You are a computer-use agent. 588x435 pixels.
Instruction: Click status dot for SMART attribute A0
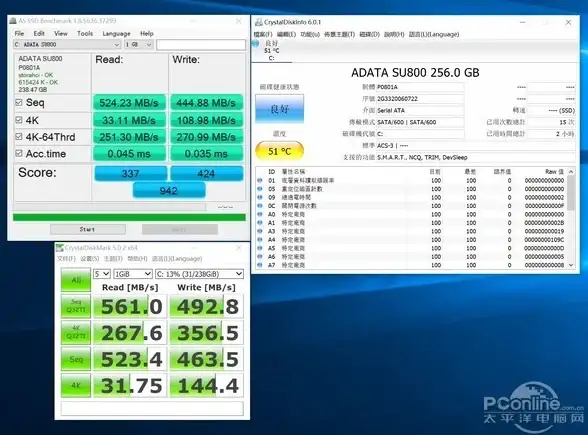click(260, 214)
